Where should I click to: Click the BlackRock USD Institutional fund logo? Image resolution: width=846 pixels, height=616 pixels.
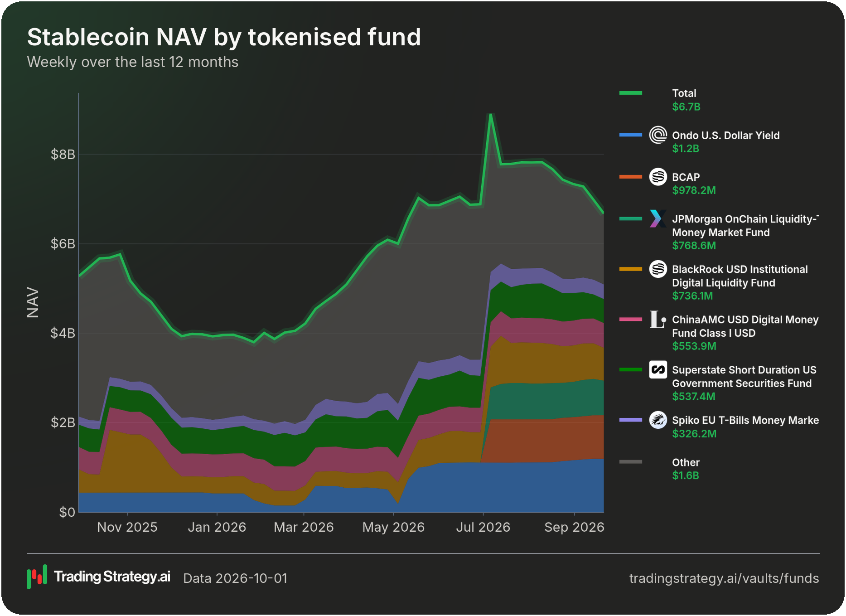658,269
